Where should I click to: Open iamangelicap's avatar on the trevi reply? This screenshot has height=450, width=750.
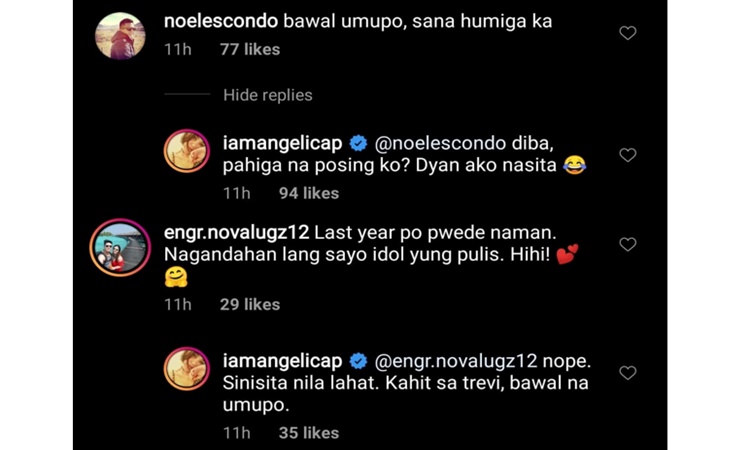click(187, 370)
